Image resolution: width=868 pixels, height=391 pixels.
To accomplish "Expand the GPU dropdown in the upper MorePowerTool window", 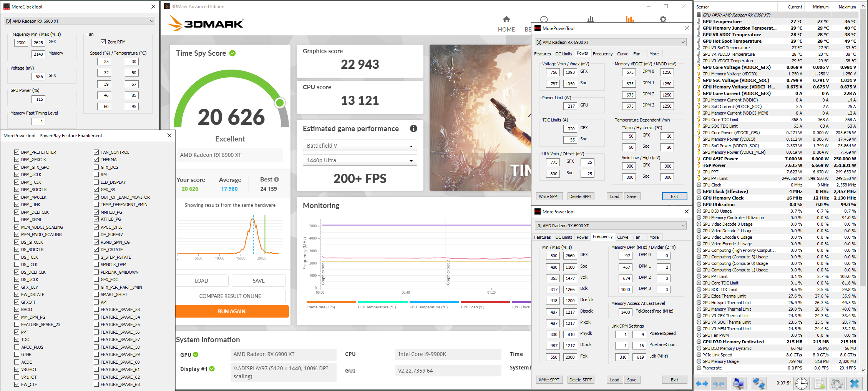I will (x=611, y=42).
